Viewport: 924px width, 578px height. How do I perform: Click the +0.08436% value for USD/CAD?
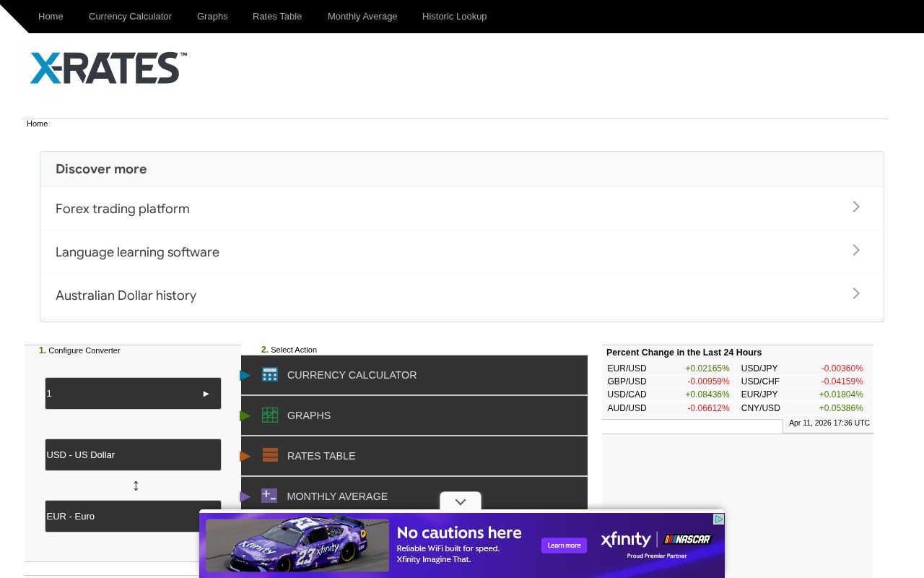pos(707,394)
